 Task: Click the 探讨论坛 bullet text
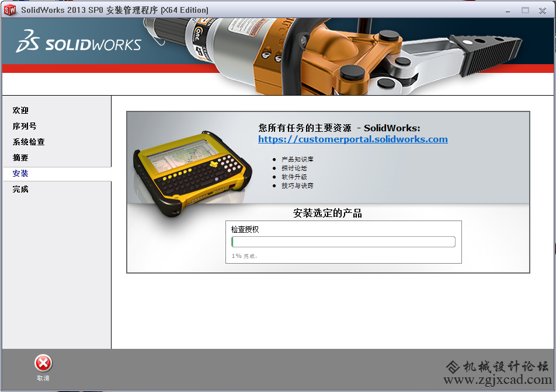tap(294, 168)
